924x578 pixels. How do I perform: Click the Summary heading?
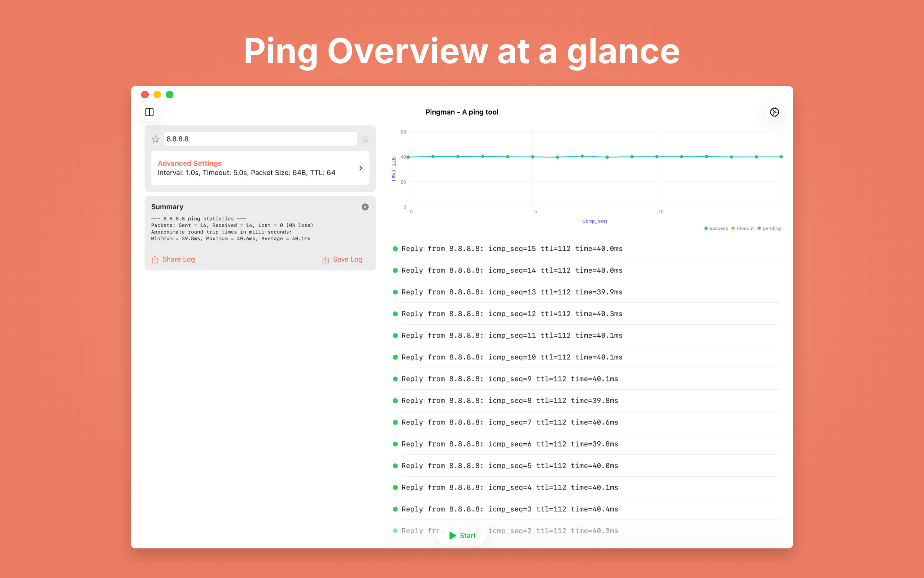click(x=167, y=207)
